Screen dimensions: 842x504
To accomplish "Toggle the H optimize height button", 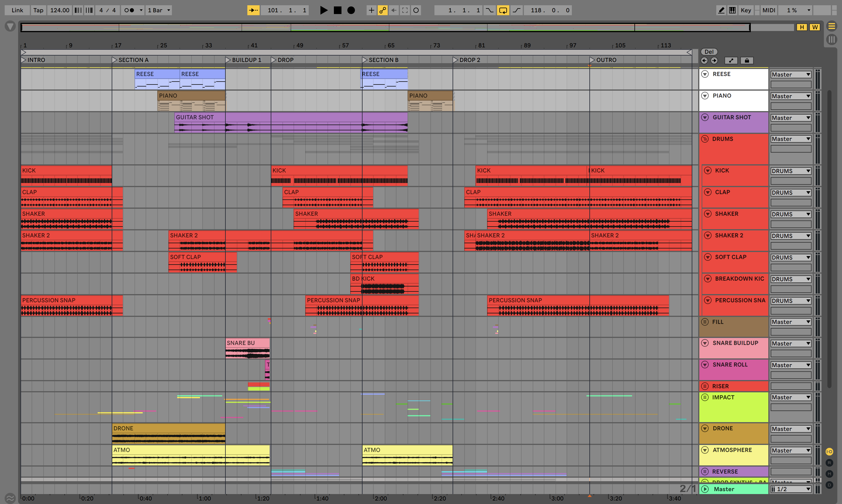I will point(802,27).
